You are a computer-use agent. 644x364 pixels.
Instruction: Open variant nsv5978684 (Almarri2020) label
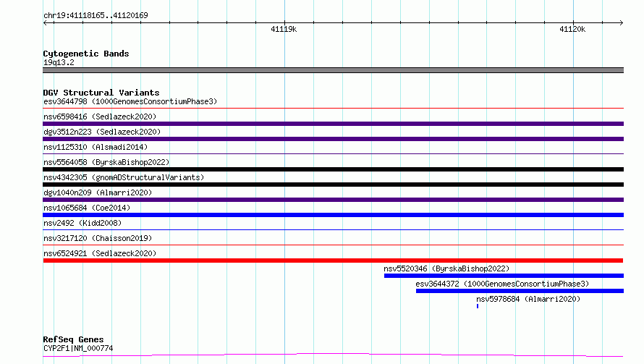pos(528,299)
